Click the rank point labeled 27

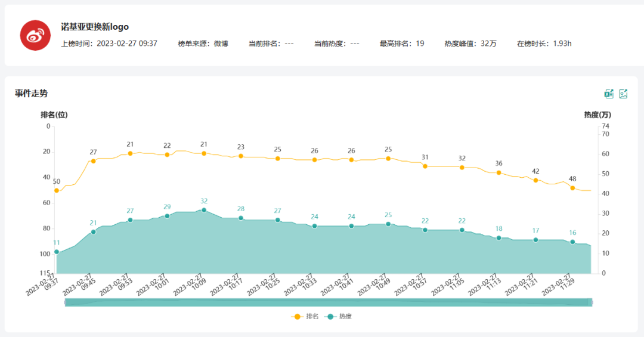(x=93, y=161)
